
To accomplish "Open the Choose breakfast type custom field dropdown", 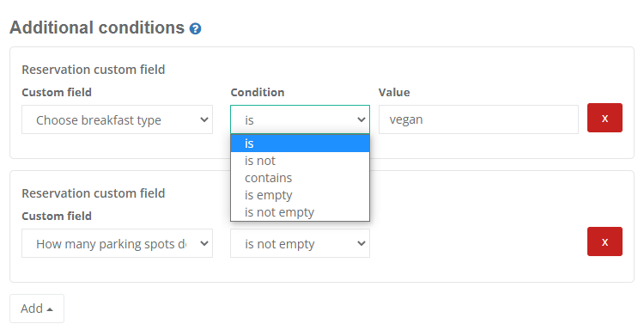I will 117,119.
